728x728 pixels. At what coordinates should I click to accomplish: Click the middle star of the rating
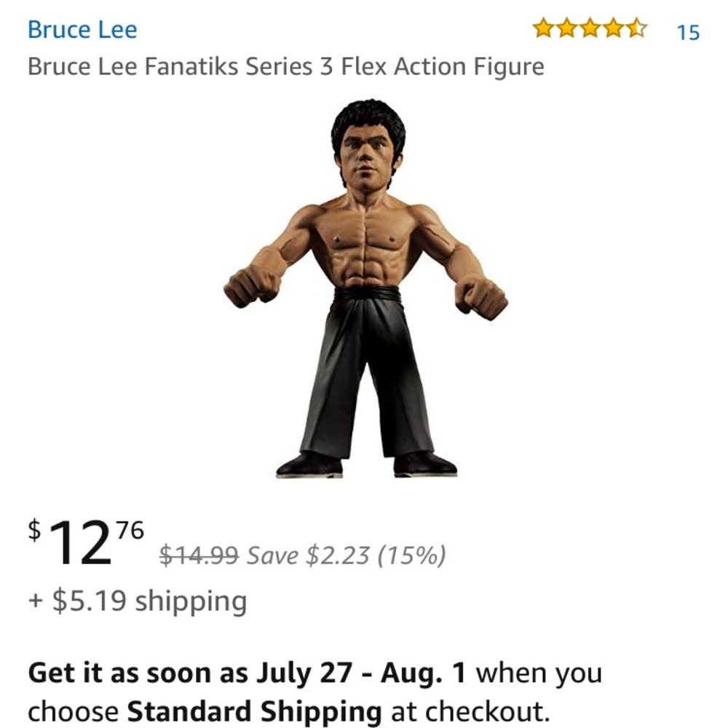click(x=589, y=29)
